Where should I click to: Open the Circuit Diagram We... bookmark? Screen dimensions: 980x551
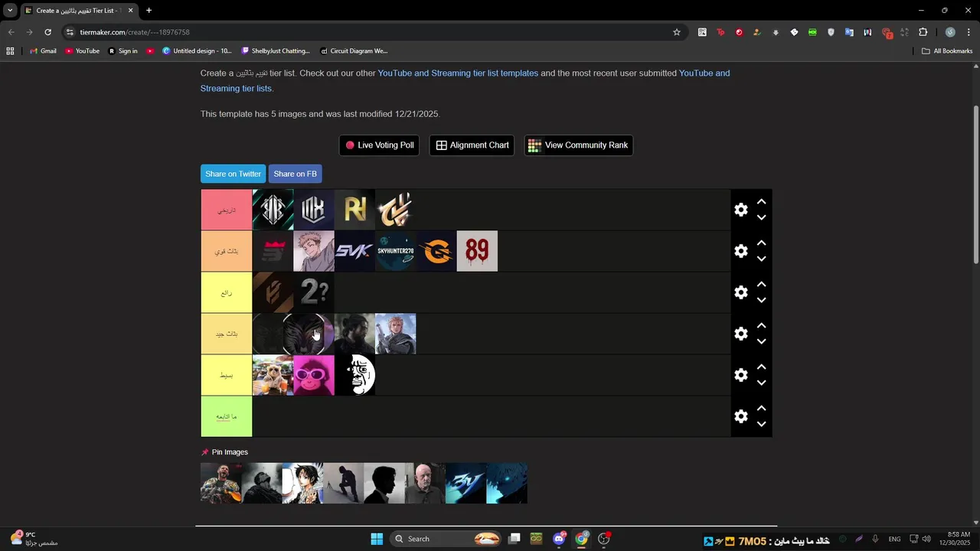(x=354, y=51)
